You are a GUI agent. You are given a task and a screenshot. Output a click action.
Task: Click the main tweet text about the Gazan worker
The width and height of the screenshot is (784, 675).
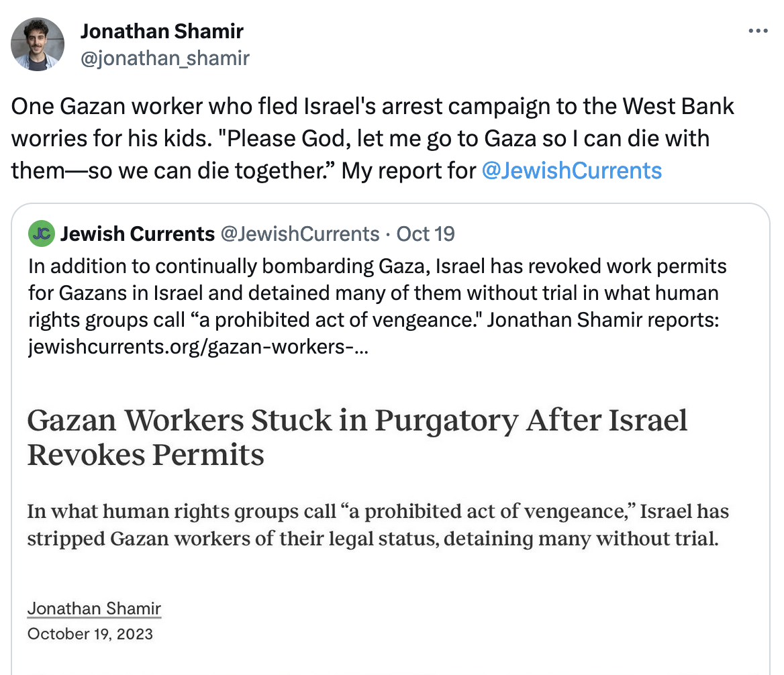pos(373,138)
